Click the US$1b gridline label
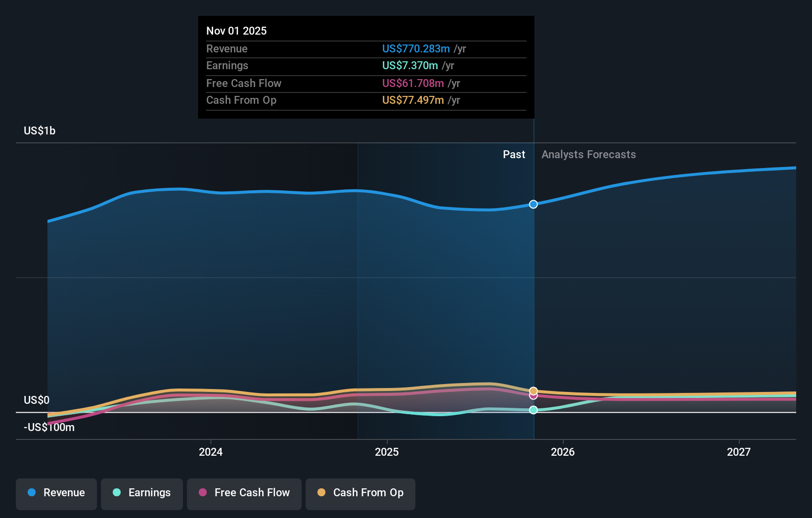This screenshot has width=812, height=518. pyautogui.click(x=39, y=130)
